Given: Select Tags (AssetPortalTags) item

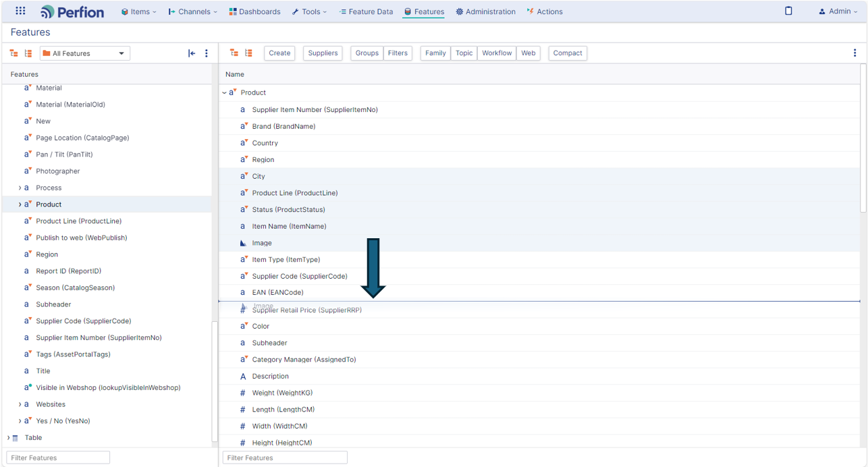Looking at the screenshot, I should (73, 354).
